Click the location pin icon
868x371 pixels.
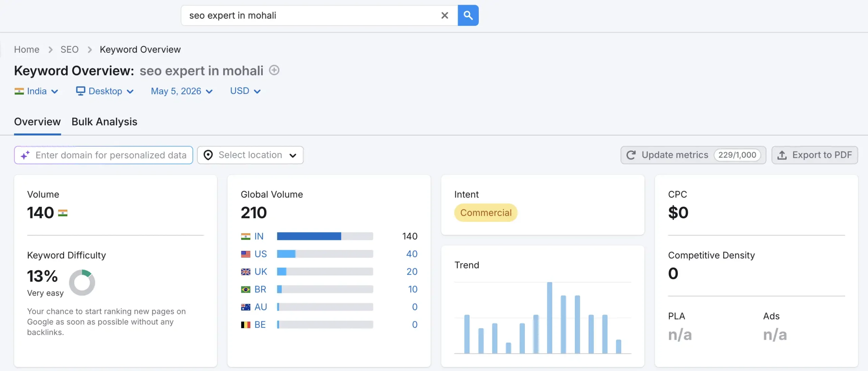point(208,155)
